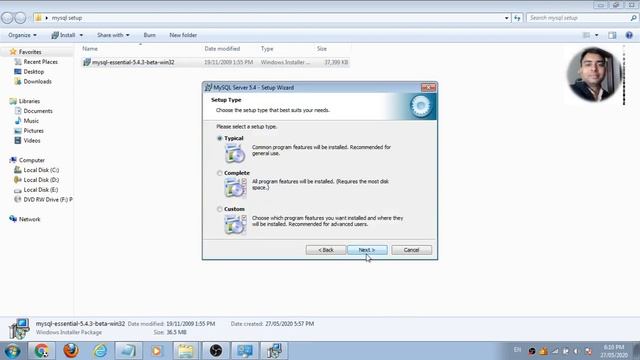Viewport: 640px width, 360px height.
Task: Open the address bar history dropdown
Action: pos(507,18)
